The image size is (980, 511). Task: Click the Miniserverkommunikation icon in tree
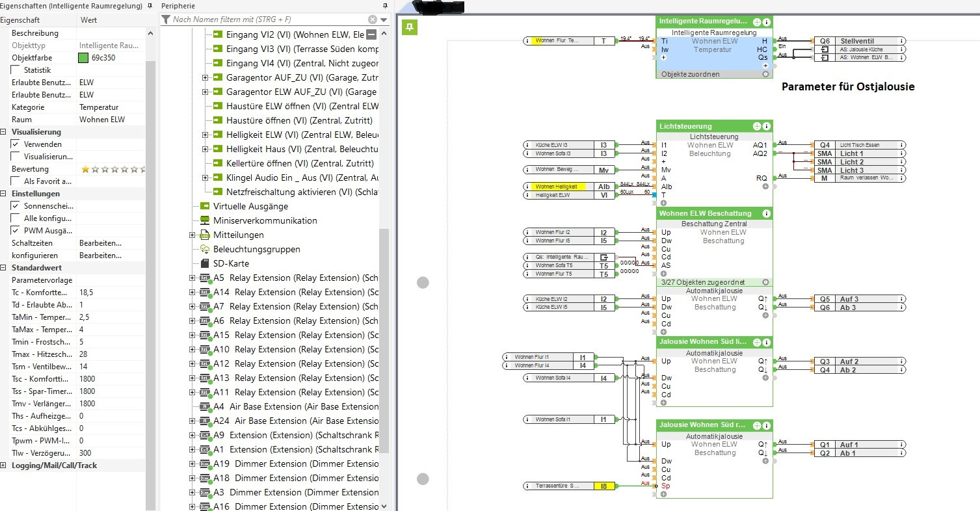coord(204,220)
